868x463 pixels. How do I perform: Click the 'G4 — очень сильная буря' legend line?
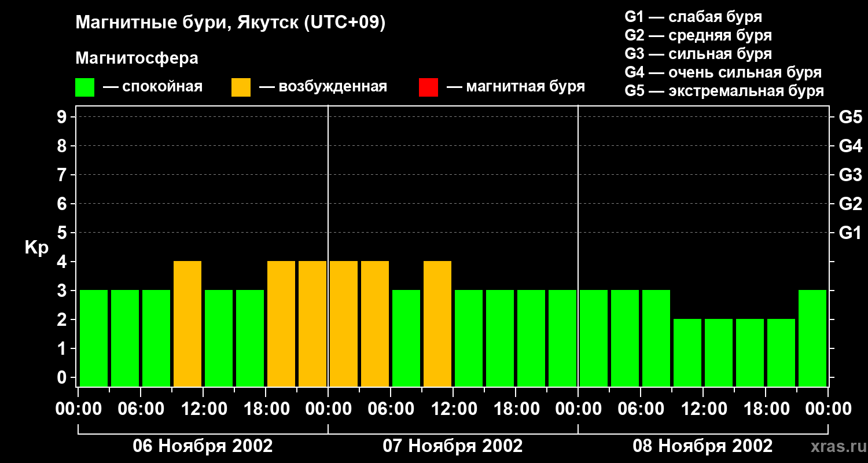[723, 72]
